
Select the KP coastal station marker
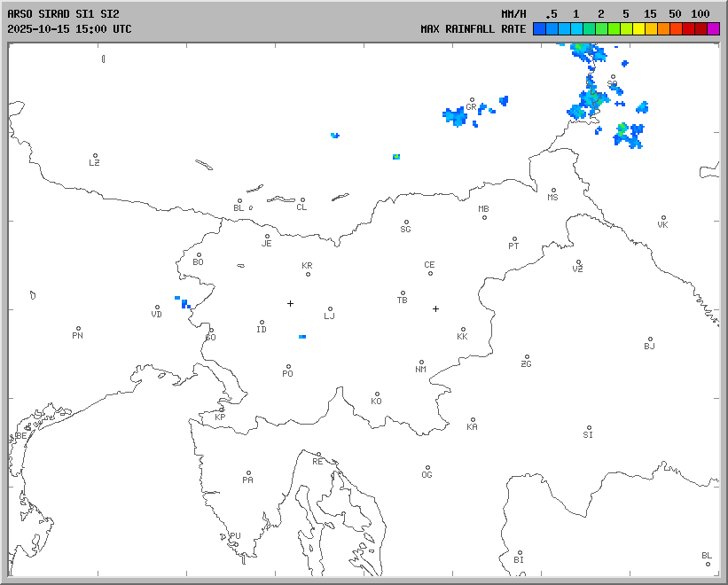tap(221, 409)
